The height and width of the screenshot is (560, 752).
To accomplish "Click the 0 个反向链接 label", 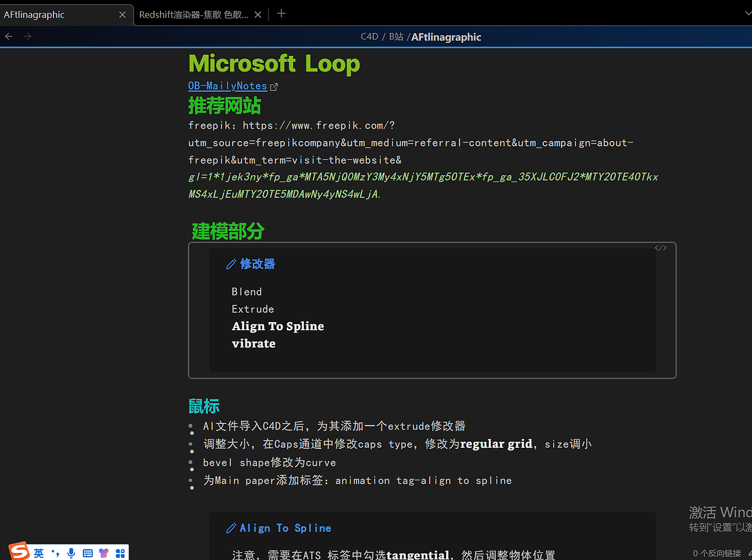I will [x=716, y=553].
